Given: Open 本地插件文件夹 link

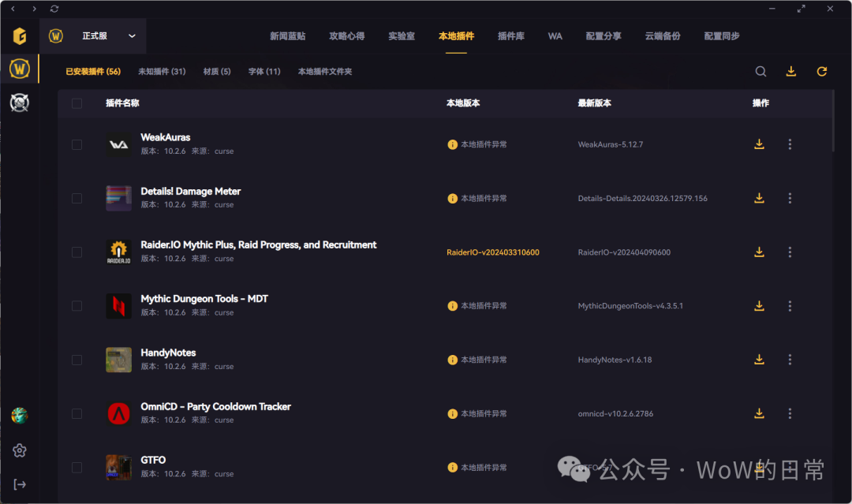Looking at the screenshot, I should (x=325, y=71).
